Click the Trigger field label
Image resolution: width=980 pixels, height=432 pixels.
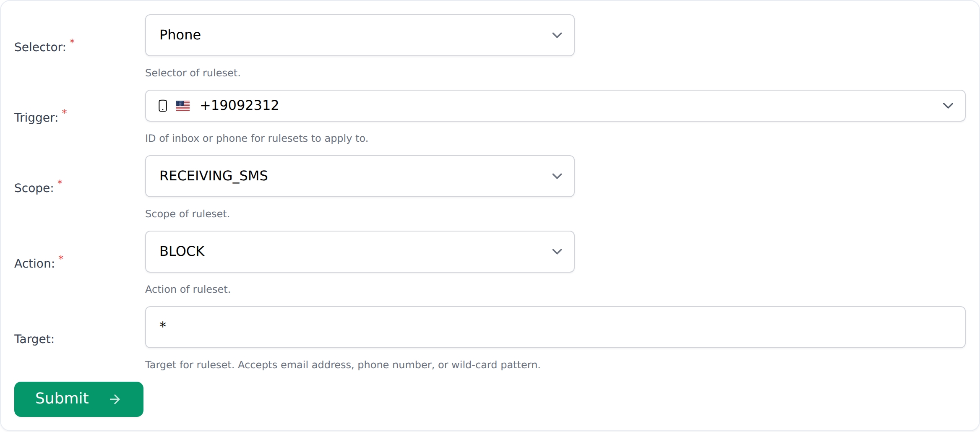point(36,117)
